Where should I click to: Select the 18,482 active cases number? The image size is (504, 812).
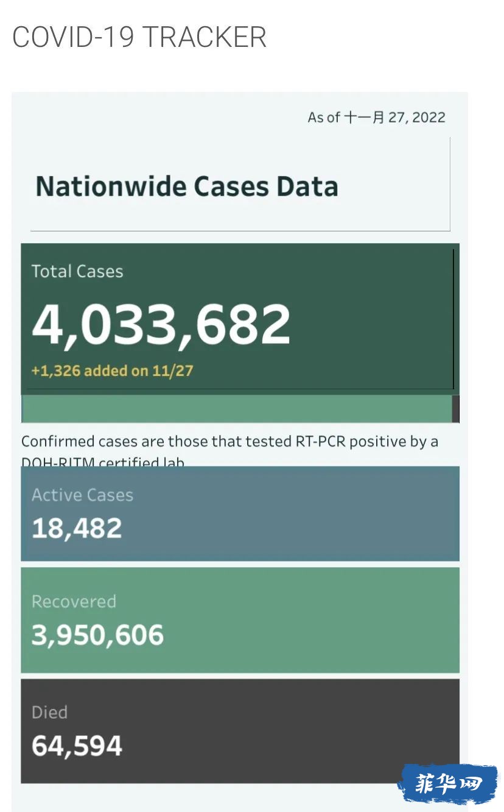[x=77, y=528]
